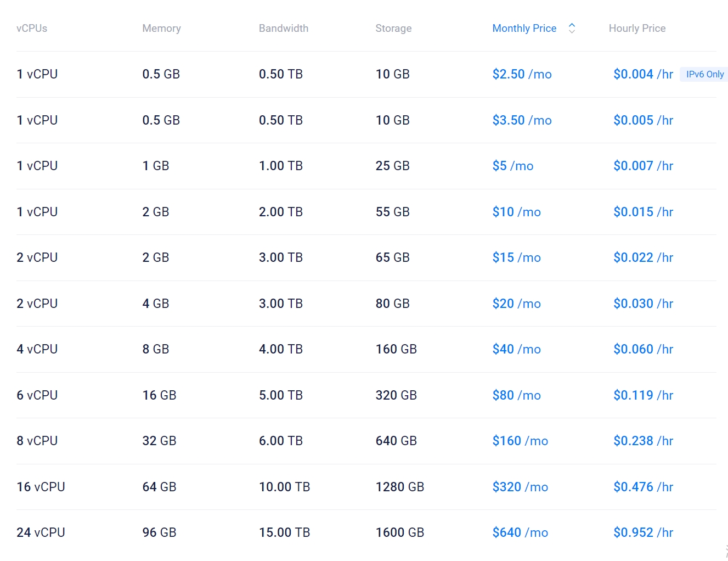Choose the $2.50 /mo plan price
This screenshot has width=728, height=561.
[x=522, y=74]
